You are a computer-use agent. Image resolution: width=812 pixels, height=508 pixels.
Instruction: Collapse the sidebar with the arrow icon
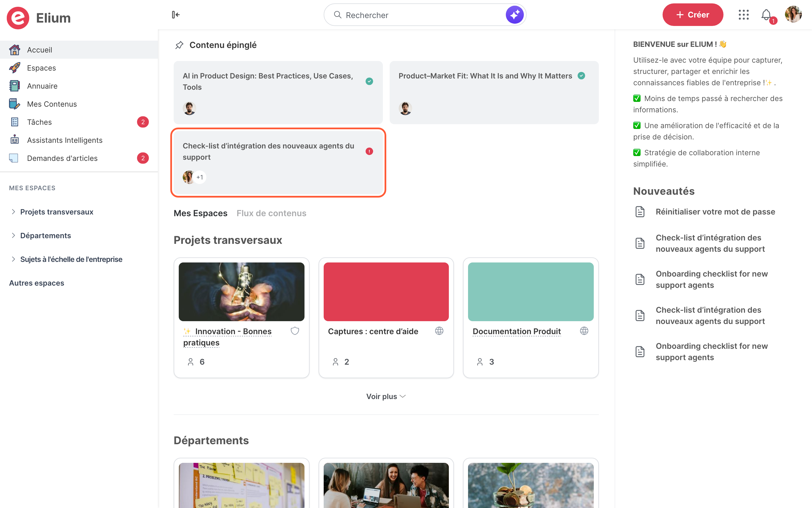coord(176,15)
